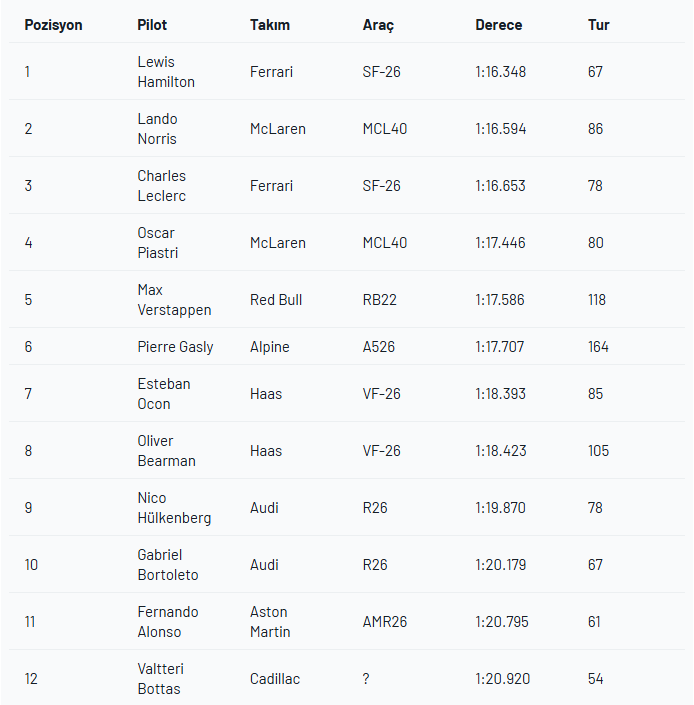Select the Cadillac team cell

coord(275,679)
